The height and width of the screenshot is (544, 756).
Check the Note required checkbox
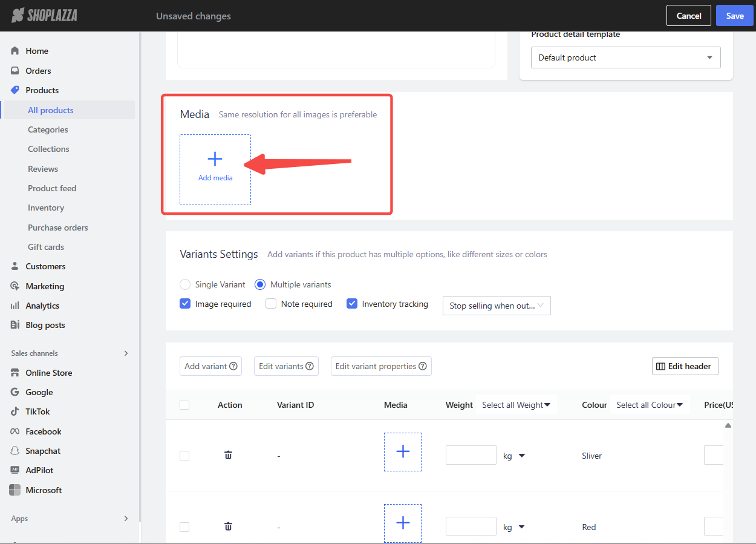tap(271, 304)
